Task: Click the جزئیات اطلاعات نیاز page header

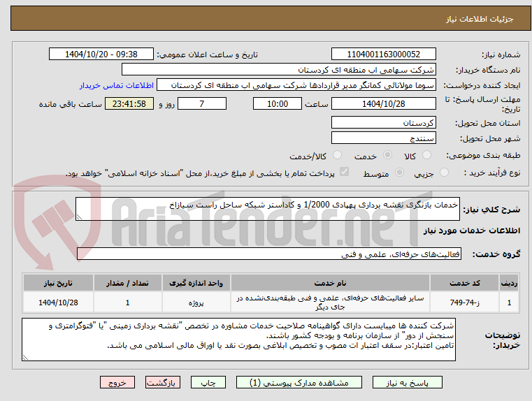Action: click(x=480, y=19)
